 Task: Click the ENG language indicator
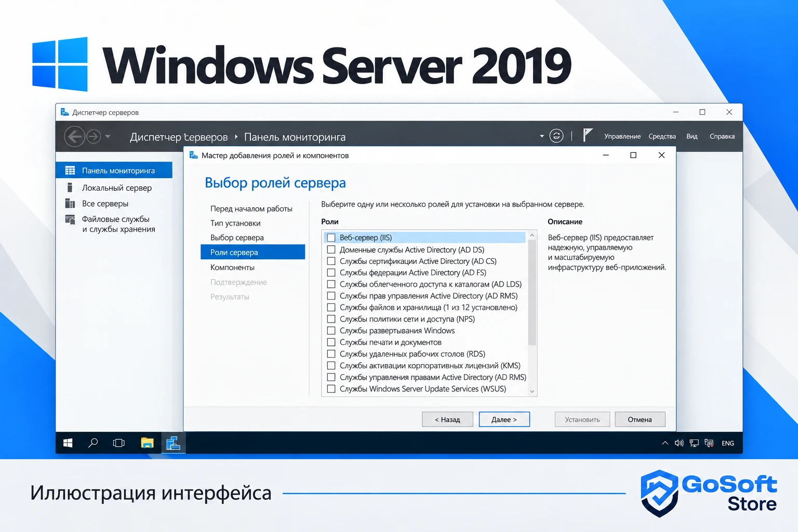(x=728, y=443)
